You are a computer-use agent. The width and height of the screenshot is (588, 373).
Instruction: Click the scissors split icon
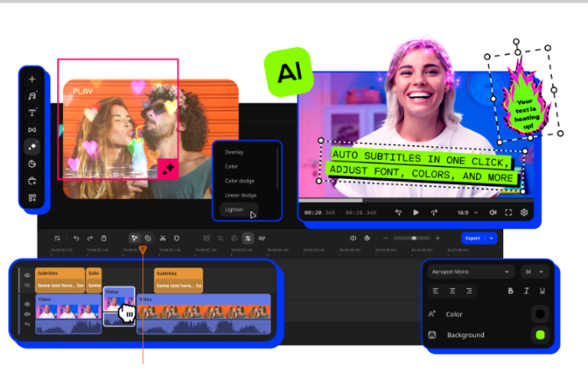(x=163, y=238)
